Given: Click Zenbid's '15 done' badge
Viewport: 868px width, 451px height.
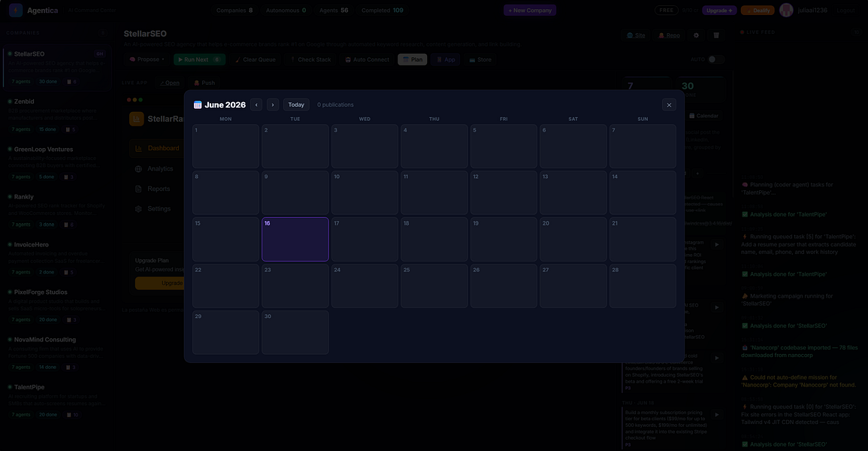Looking at the screenshot, I should point(47,129).
